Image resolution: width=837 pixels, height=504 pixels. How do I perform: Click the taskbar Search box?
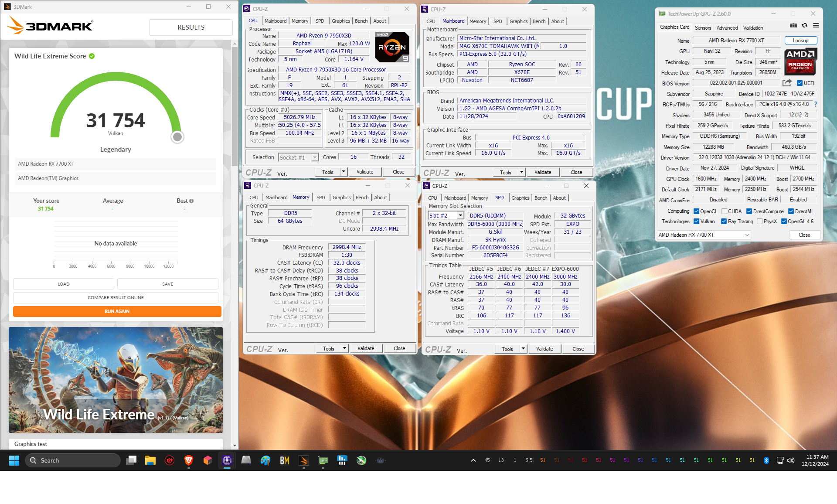pos(72,460)
